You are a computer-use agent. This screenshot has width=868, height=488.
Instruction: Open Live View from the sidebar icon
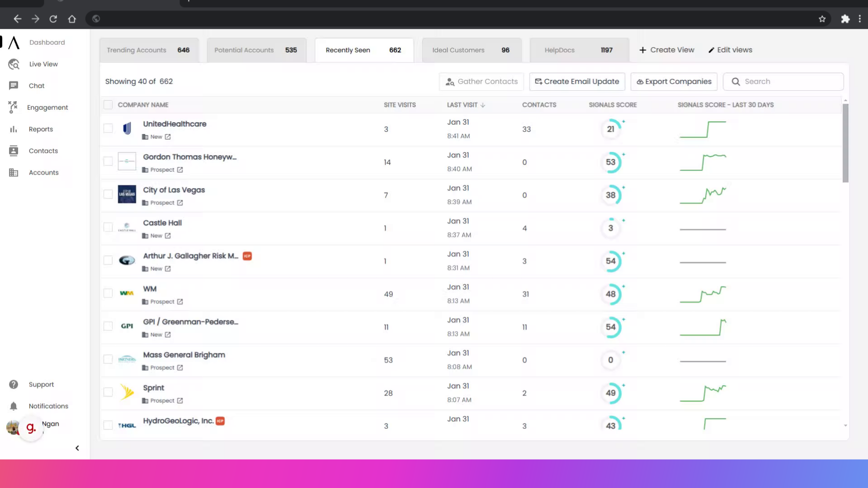click(14, 64)
